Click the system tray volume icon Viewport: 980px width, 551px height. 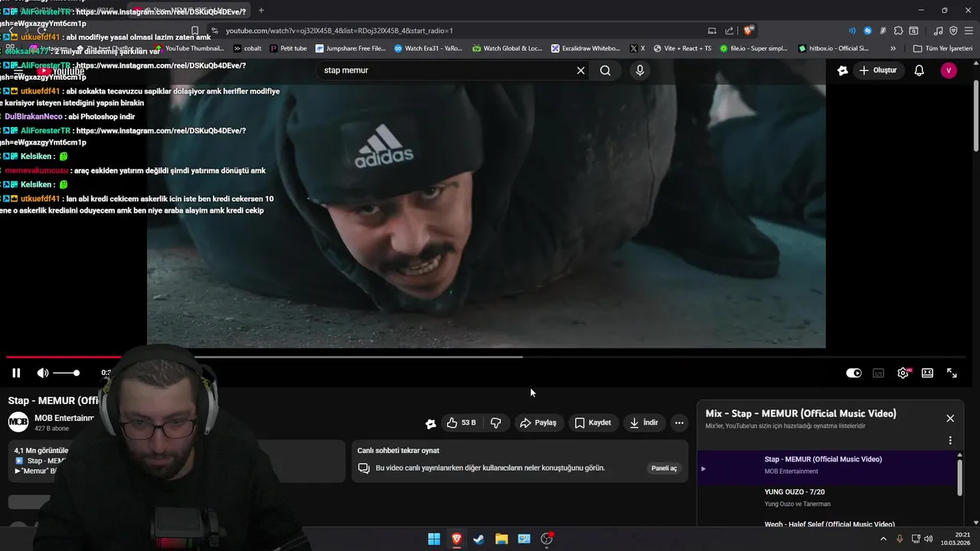(928, 539)
